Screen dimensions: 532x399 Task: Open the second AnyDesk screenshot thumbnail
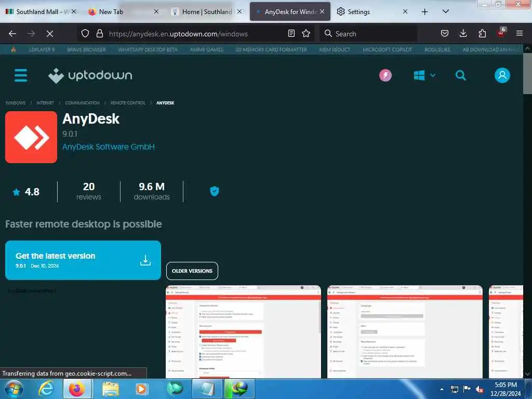click(x=405, y=332)
